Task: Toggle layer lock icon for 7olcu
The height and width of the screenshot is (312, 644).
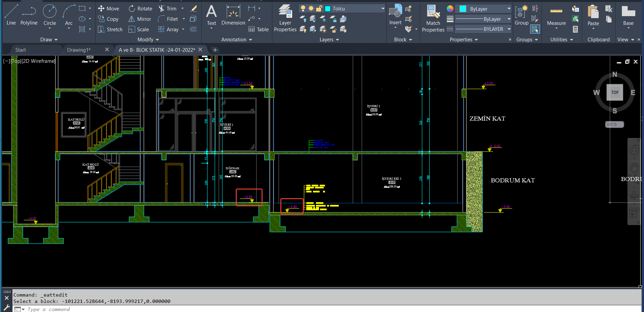Action: [x=319, y=8]
